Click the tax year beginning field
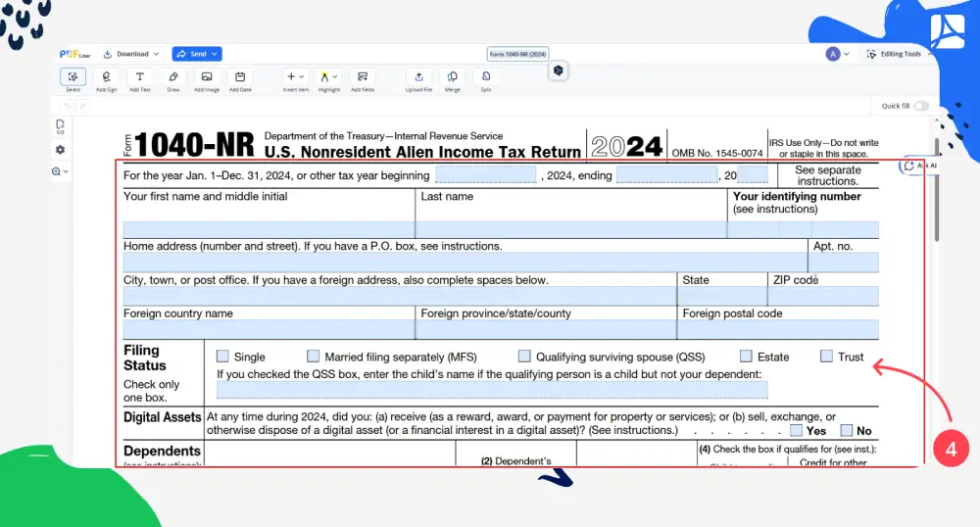 point(486,174)
